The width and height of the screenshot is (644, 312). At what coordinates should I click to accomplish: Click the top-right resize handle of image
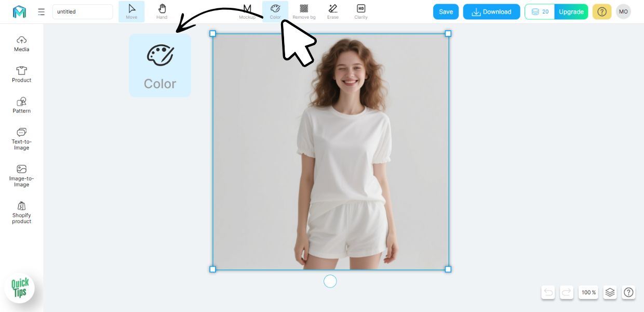448,33
